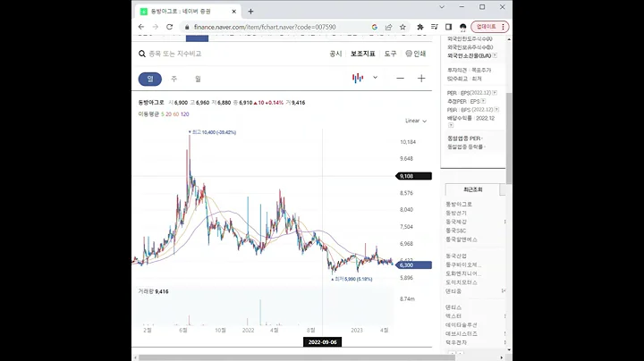Click info icon beside PBR BPS (2022.12)
Viewport: 644px width, 361px height.
coord(496,110)
